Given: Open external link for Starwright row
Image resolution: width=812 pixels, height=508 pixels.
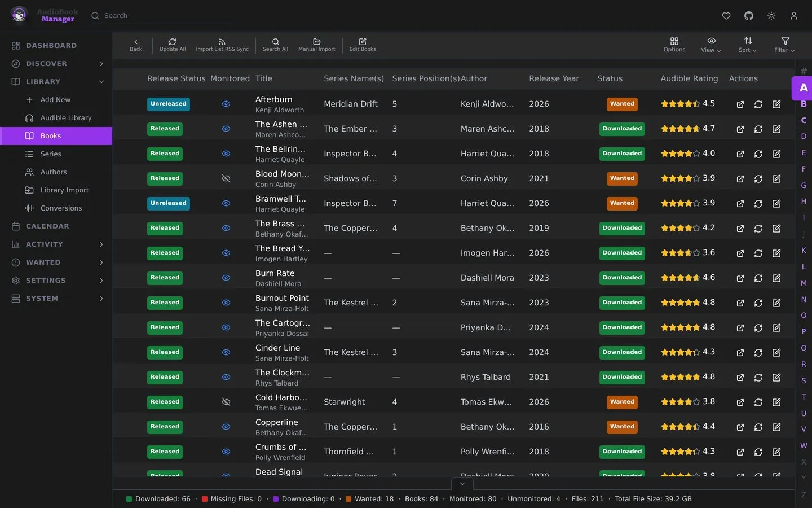Looking at the screenshot, I should [740, 402].
